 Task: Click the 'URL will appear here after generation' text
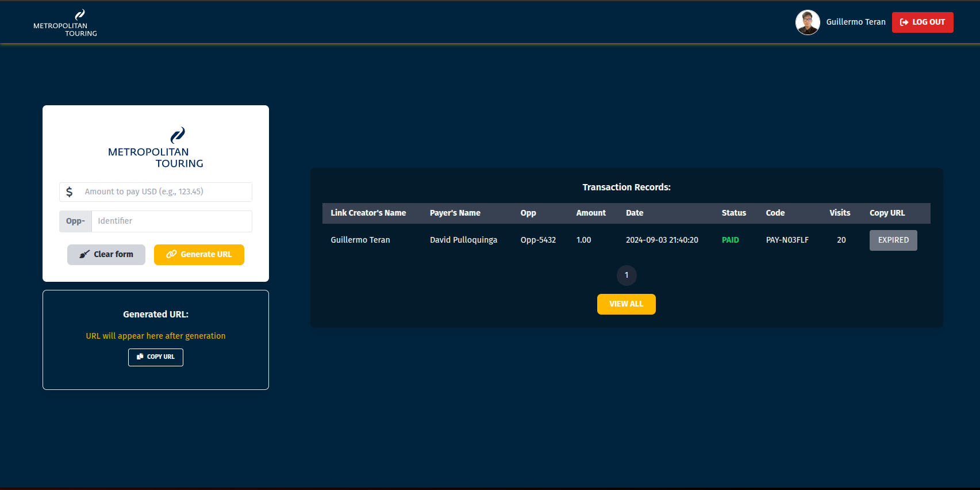tap(156, 336)
